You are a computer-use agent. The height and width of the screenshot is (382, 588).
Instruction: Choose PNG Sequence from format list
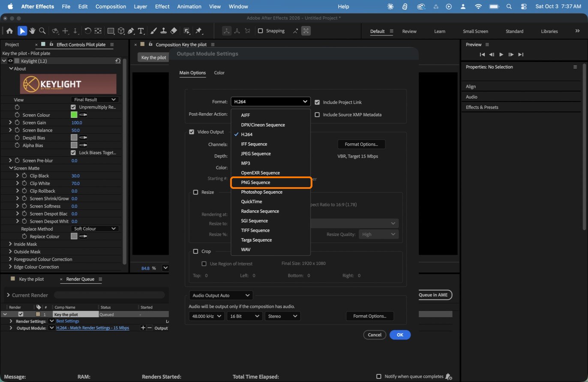point(270,182)
